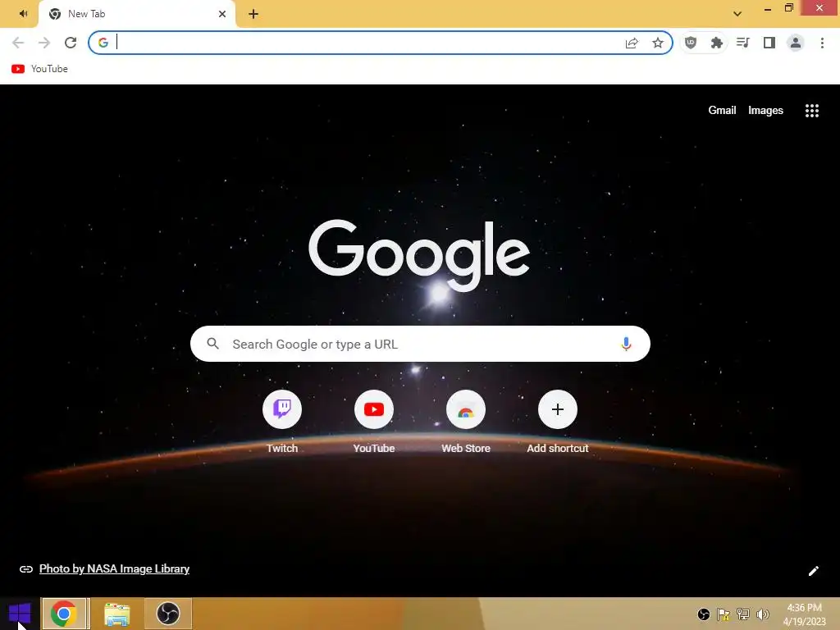The width and height of the screenshot is (840, 630).
Task: Go back with the browser back arrow
Action: [18, 43]
